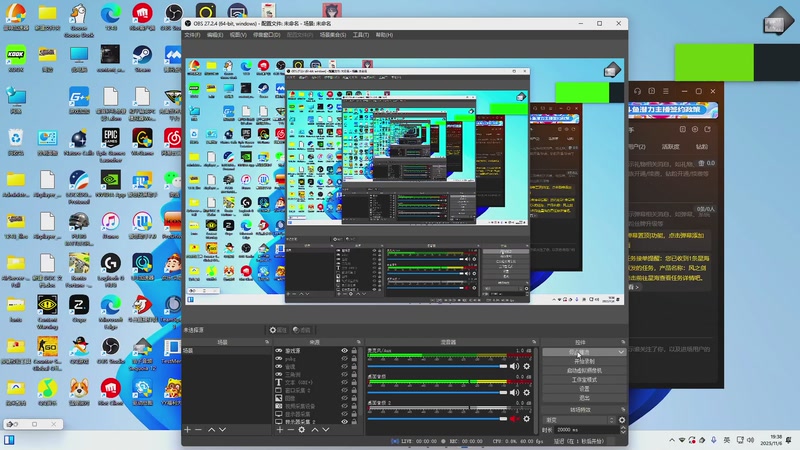The image size is (800, 450).
Task: Move the scene down in Scenes panel
Action: [222, 430]
